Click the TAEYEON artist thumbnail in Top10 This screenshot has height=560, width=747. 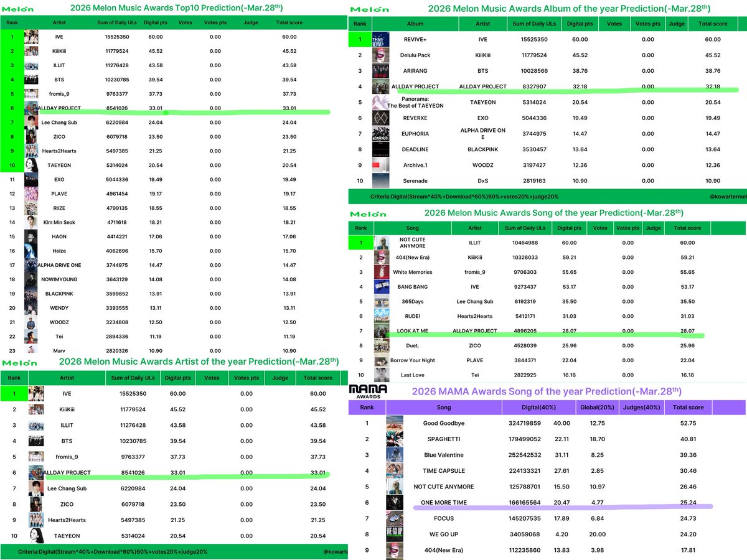coord(31,165)
